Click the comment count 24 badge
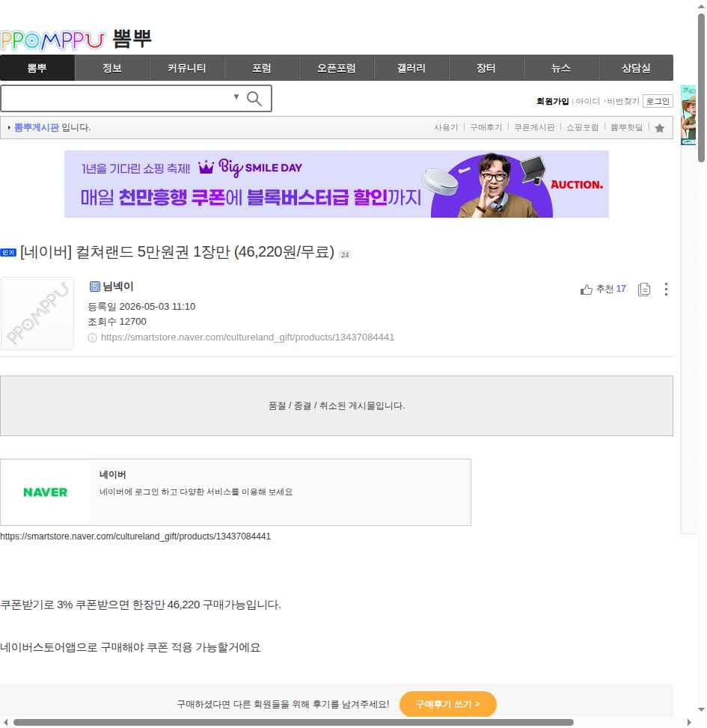 click(344, 254)
